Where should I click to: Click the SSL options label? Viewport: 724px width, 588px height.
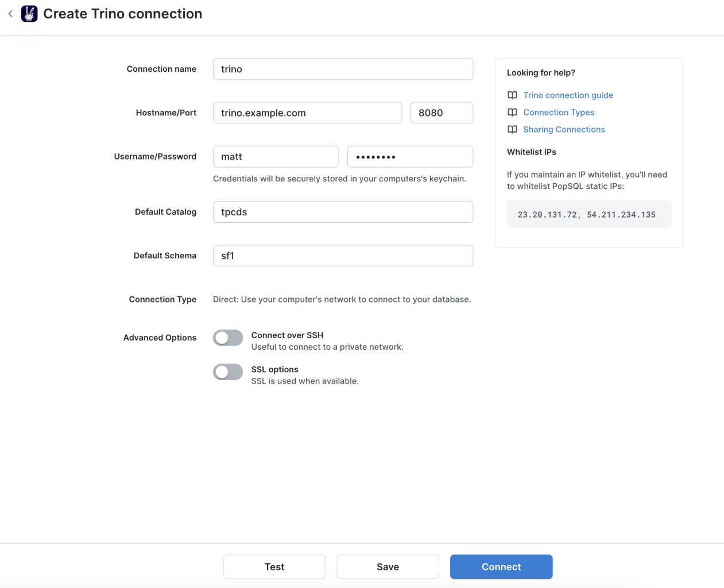tap(274, 370)
